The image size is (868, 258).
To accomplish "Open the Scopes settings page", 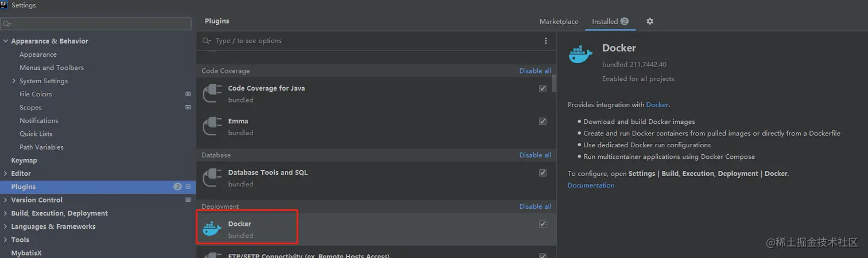I will click(30, 107).
